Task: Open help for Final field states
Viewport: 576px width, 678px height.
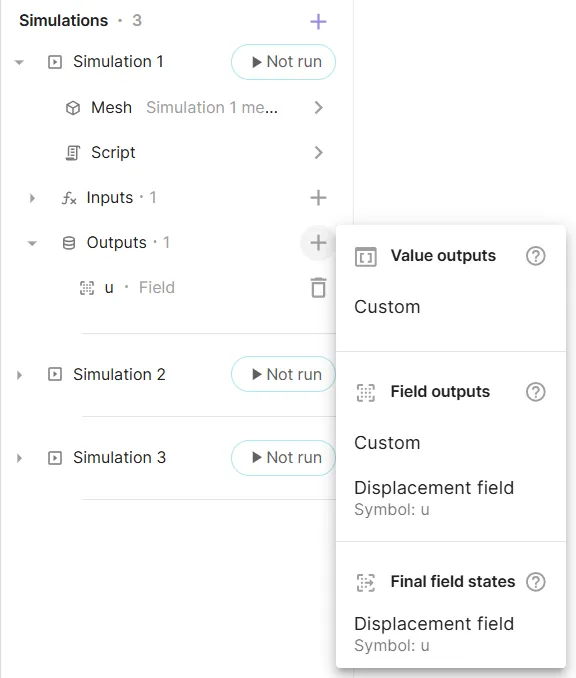Action: click(x=535, y=582)
